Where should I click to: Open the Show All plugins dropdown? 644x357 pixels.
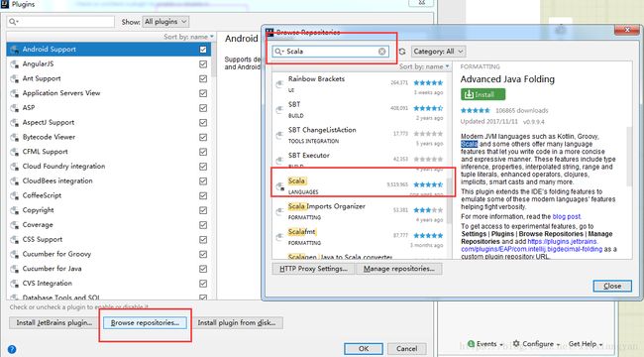coord(165,22)
